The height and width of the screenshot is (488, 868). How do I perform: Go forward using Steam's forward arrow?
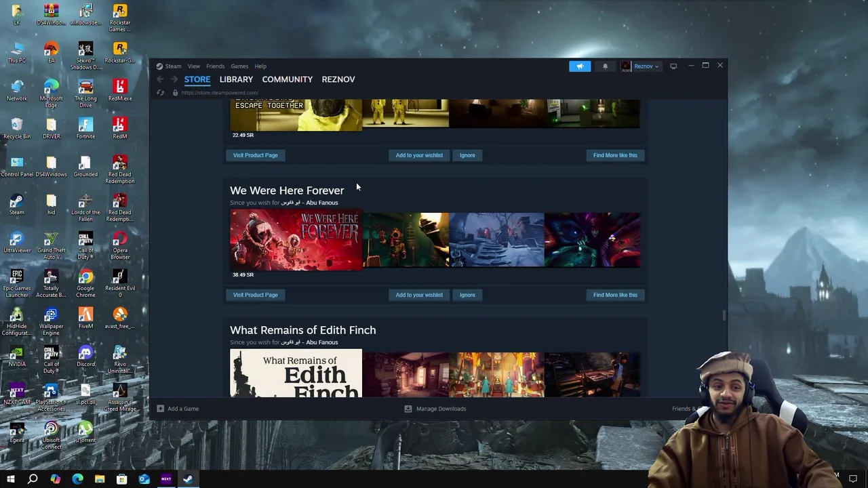(x=174, y=79)
